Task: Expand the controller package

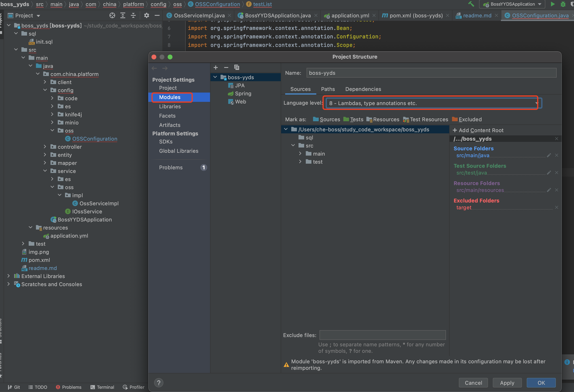Action: pos(45,146)
